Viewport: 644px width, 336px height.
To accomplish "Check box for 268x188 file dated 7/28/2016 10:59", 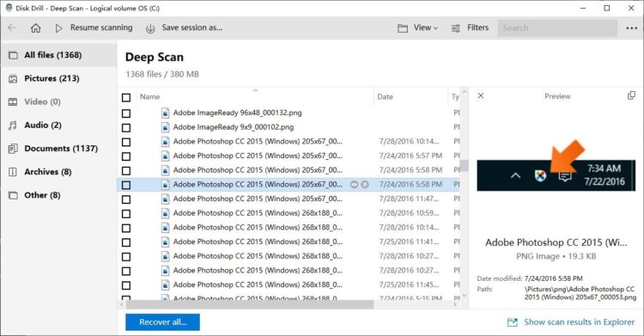I will pos(126,214).
